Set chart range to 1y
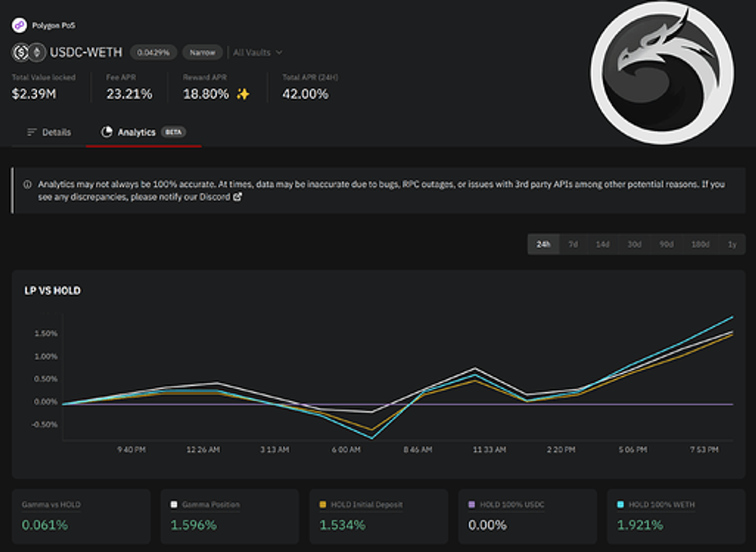The height and width of the screenshot is (552, 756). click(x=732, y=244)
